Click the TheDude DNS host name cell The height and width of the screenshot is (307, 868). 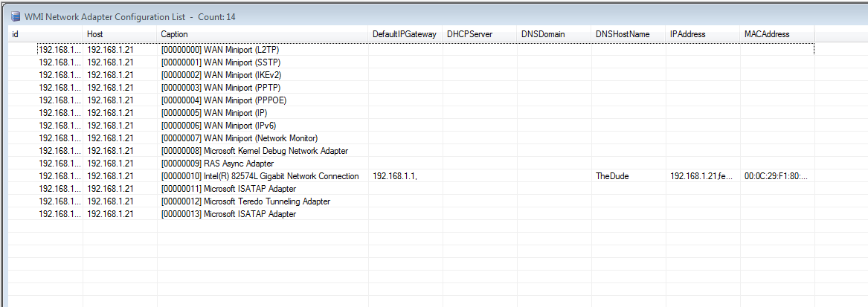[613, 176]
